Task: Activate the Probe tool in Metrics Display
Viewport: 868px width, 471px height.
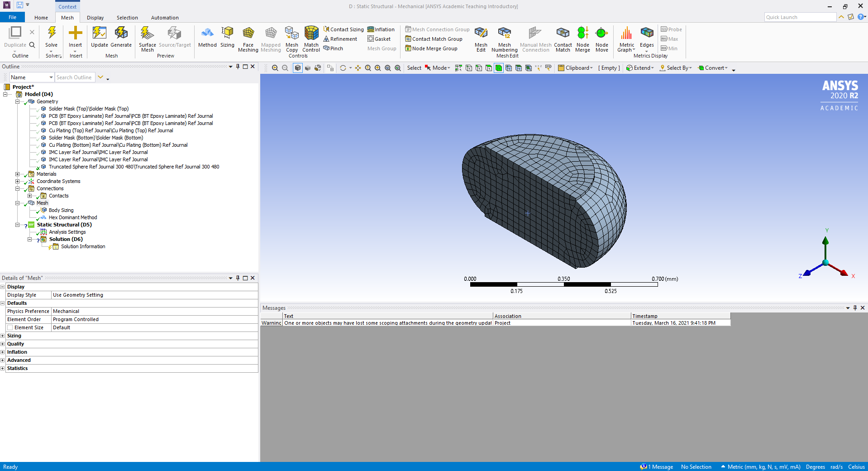Action: pos(671,29)
